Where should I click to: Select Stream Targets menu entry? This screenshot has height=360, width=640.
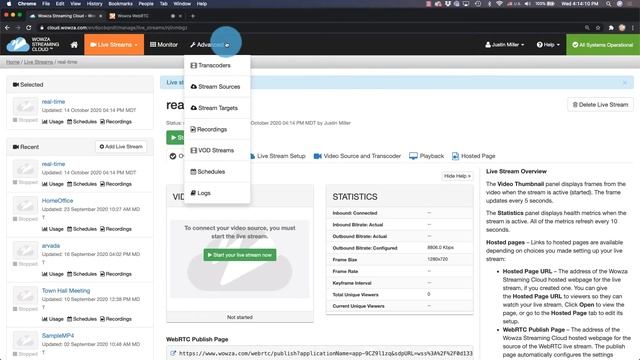pyautogui.click(x=217, y=108)
